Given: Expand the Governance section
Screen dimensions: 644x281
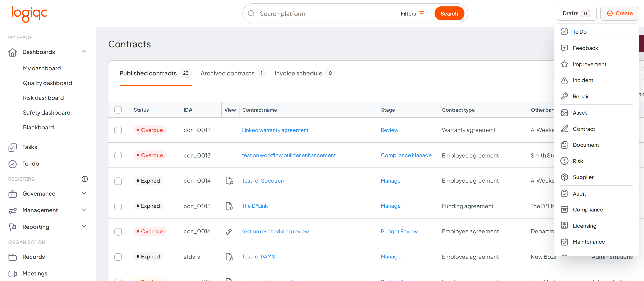Looking at the screenshot, I should point(84,193).
